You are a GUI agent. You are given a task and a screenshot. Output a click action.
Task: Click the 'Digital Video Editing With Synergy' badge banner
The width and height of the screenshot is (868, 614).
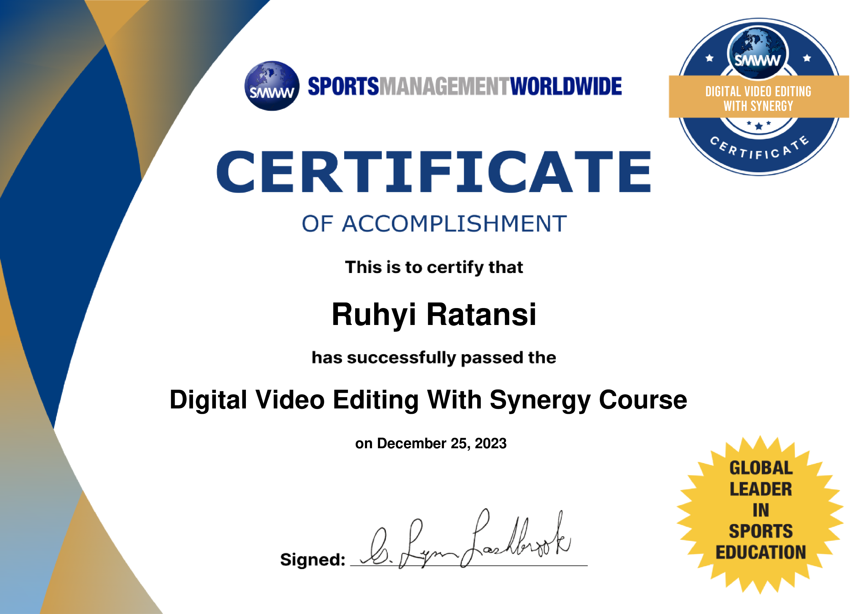[x=759, y=97]
